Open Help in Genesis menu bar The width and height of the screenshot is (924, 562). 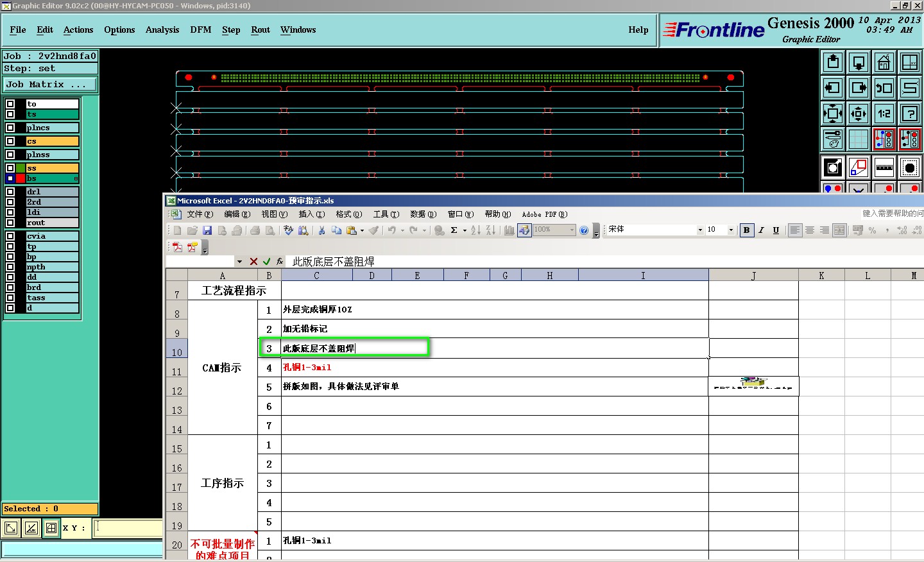point(638,30)
